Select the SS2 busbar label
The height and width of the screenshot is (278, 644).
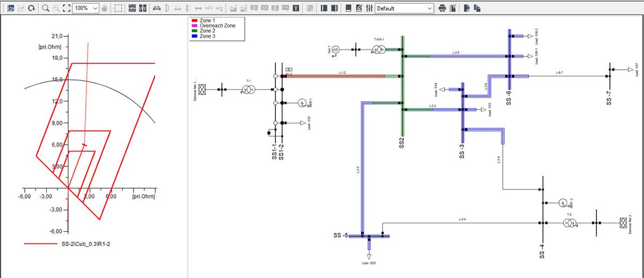[401, 143]
